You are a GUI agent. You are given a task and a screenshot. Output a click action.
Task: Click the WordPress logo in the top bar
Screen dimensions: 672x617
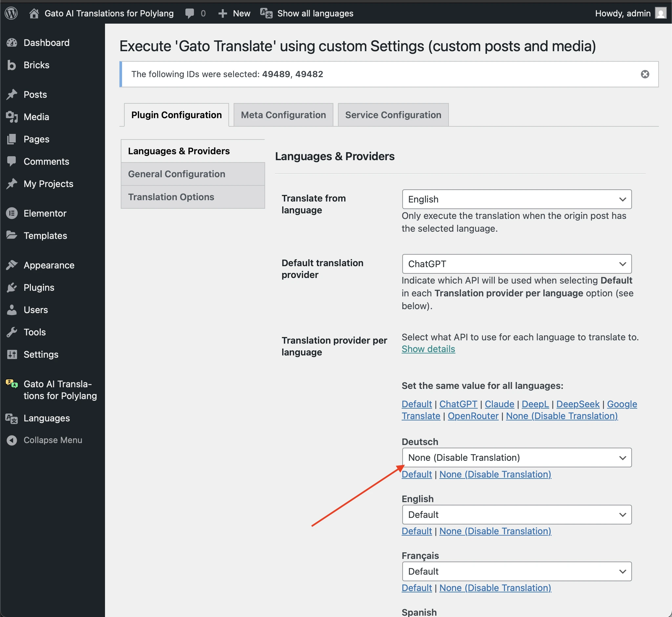point(11,13)
